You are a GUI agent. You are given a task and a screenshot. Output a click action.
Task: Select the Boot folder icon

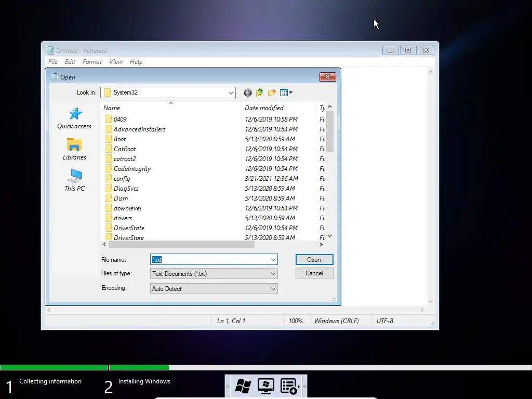(109, 139)
